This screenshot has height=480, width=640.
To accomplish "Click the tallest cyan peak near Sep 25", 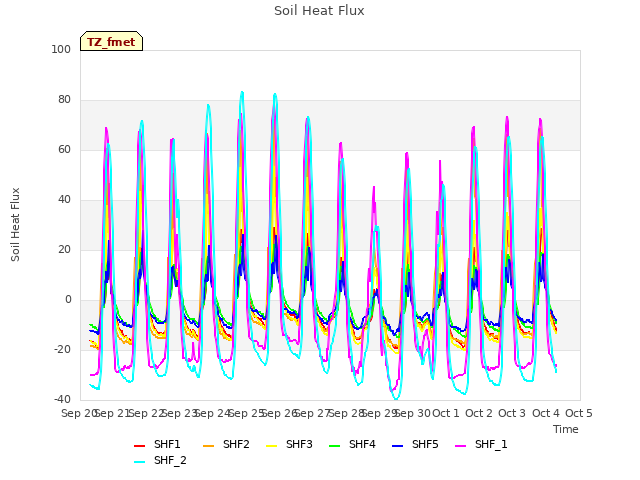I will tap(242, 92).
